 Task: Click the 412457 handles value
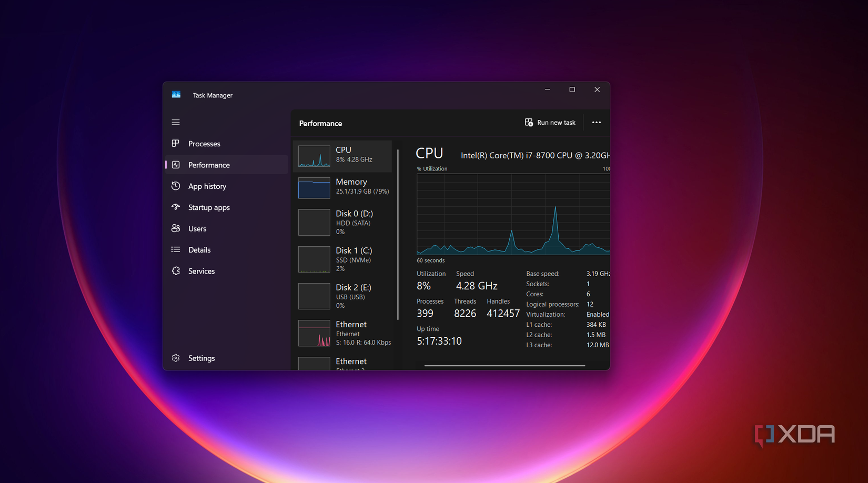click(503, 314)
